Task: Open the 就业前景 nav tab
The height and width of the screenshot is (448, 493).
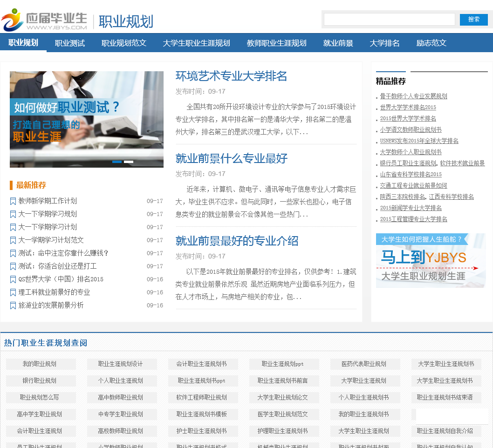Action: click(x=338, y=43)
